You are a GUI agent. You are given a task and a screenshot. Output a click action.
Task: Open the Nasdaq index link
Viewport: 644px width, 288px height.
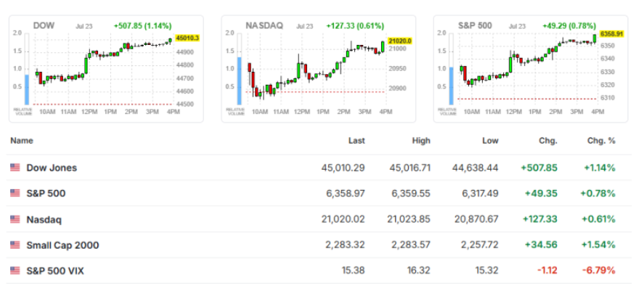(x=44, y=220)
